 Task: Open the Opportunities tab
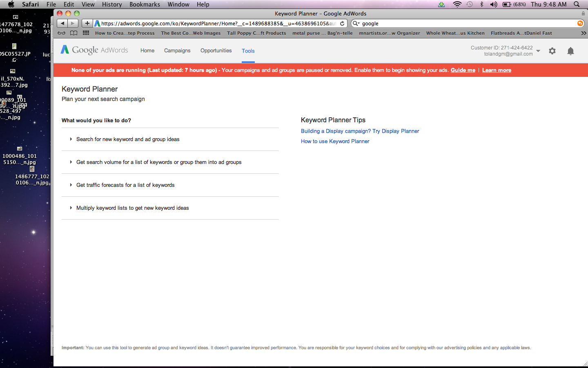[x=216, y=51]
